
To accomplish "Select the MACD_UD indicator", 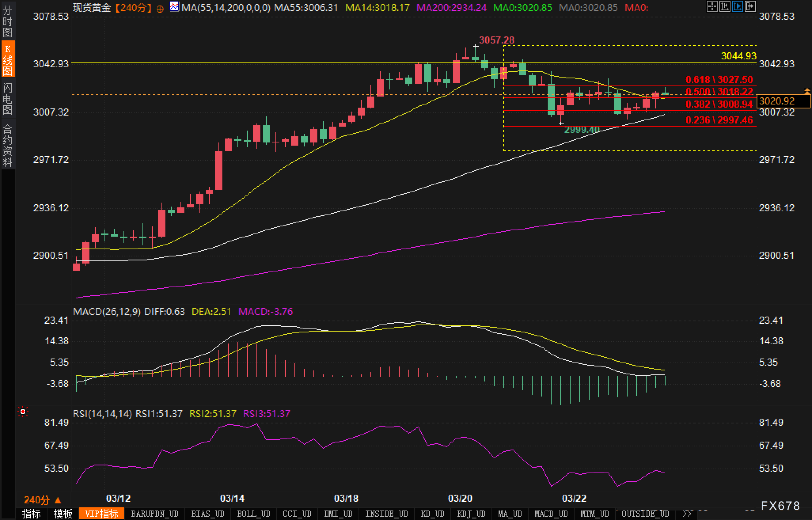I will [x=551, y=514].
